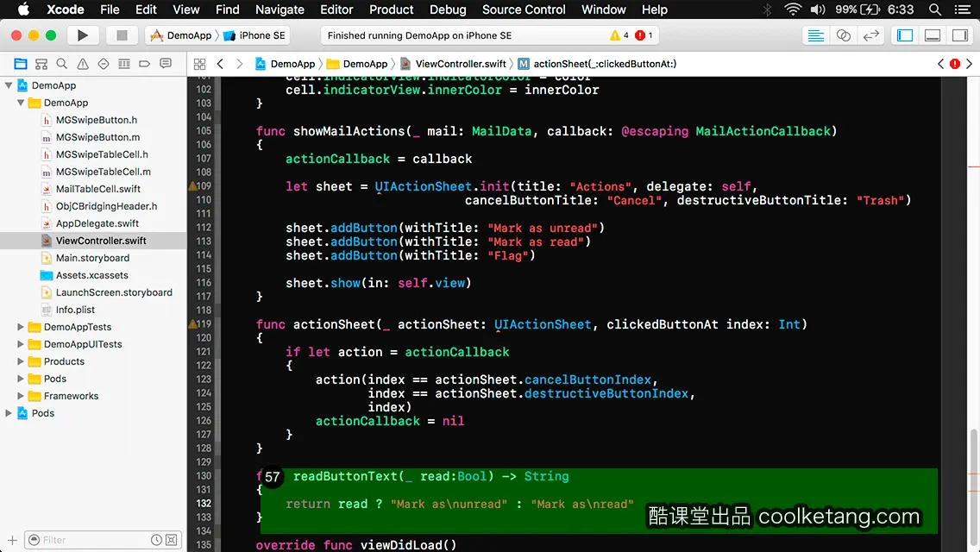Collapse the DemoApp group folder
This screenshot has height=552, width=980.
tap(21, 103)
